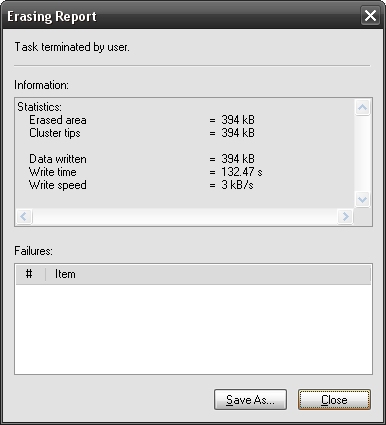Select the Write speed 3 kB/s line

(141, 185)
